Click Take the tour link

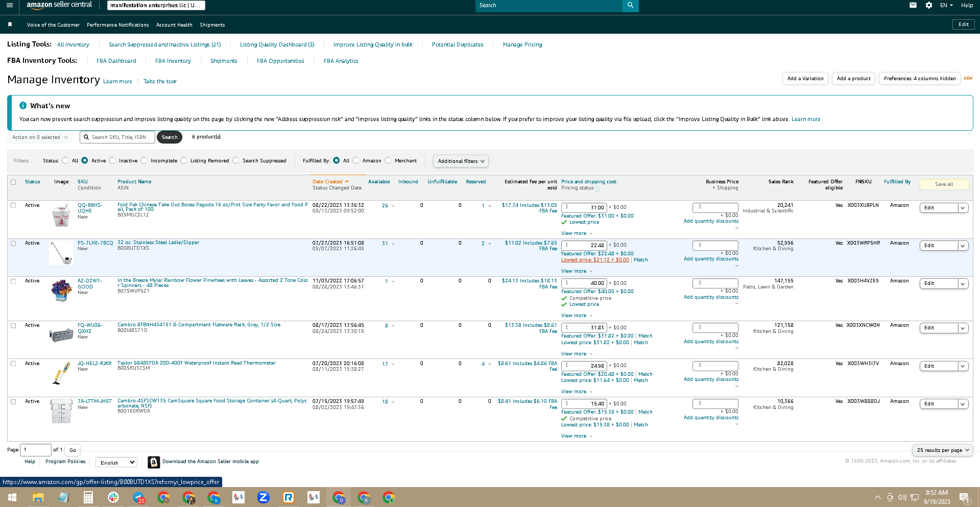160,81
